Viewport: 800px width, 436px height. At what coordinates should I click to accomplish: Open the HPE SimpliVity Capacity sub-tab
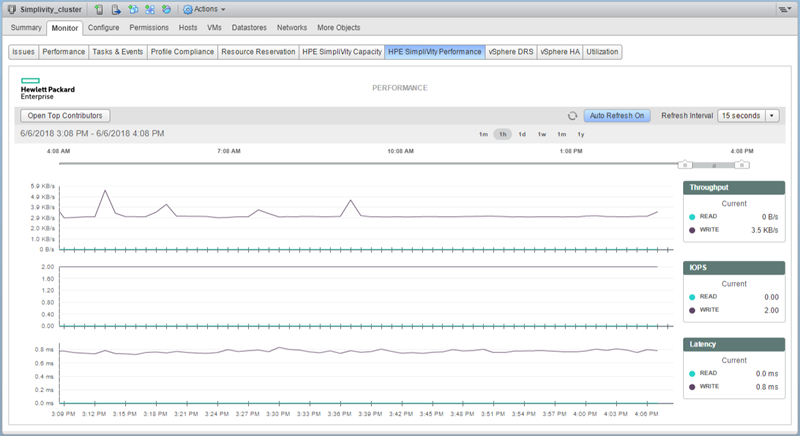(343, 51)
